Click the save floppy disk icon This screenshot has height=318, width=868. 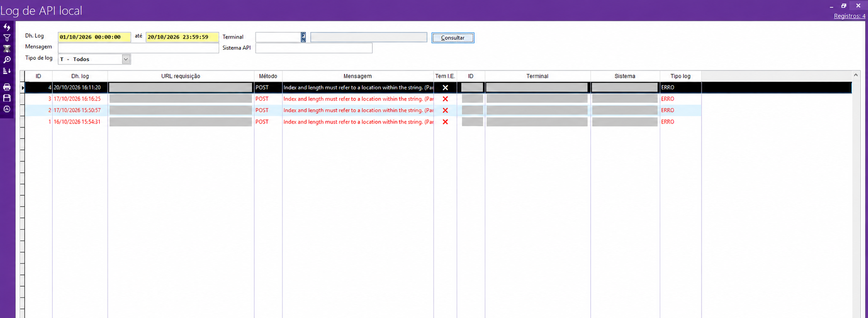point(7,98)
